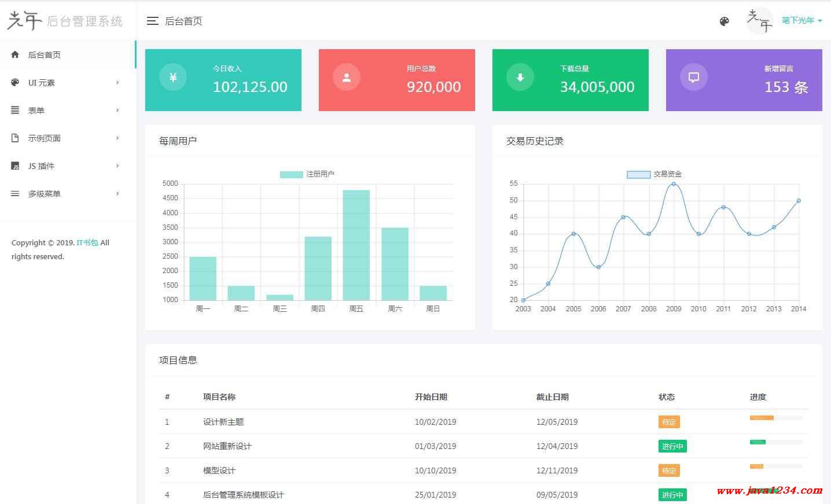This screenshot has width=831, height=504.
Task: Click the yen icon on income card
Action: pos(172,78)
